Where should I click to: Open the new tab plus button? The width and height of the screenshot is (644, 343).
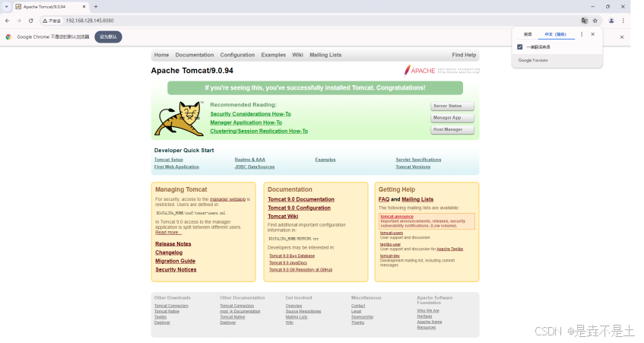pyautogui.click(x=96, y=7)
